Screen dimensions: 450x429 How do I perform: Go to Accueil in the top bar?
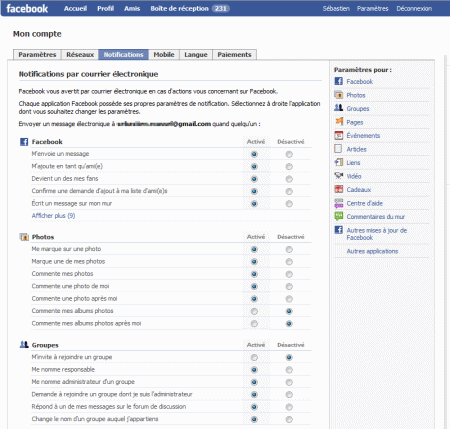point(75,8)
